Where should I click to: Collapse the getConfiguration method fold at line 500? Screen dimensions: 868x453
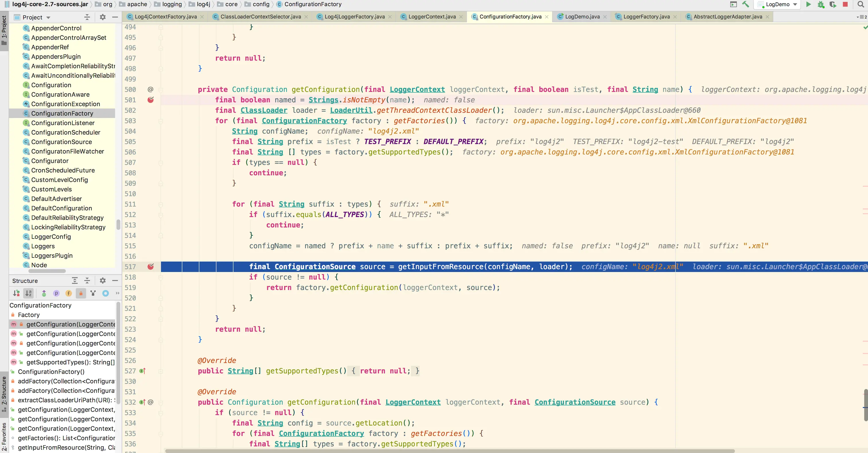point(161,90)
